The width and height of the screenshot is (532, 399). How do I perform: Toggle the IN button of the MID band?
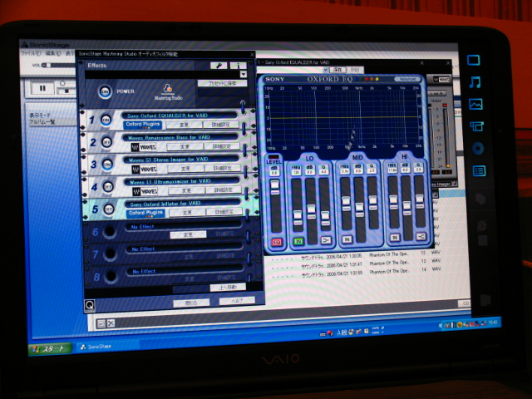coord(347,239)
